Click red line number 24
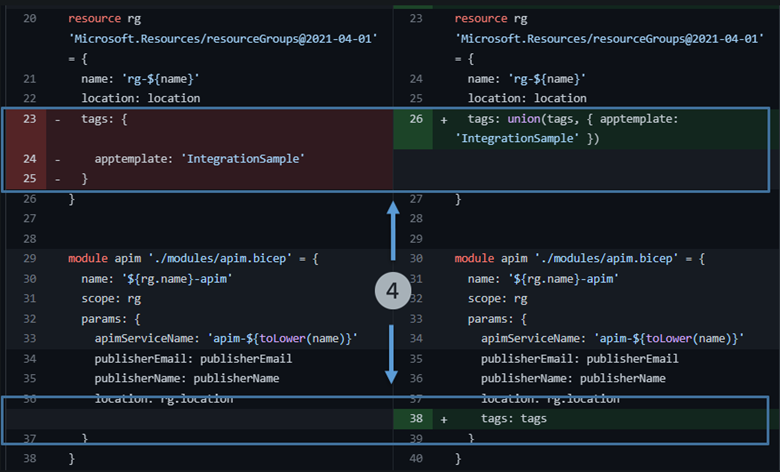 (x=29, y=159)
